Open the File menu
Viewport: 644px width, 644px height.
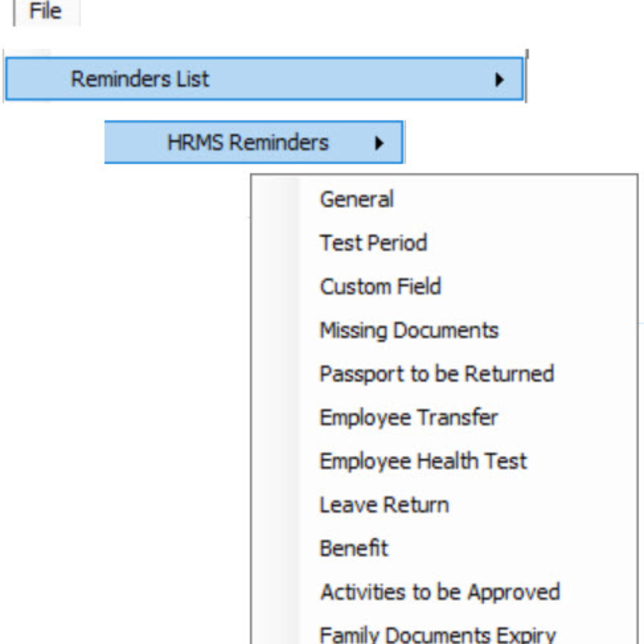[x=46, y=12]
